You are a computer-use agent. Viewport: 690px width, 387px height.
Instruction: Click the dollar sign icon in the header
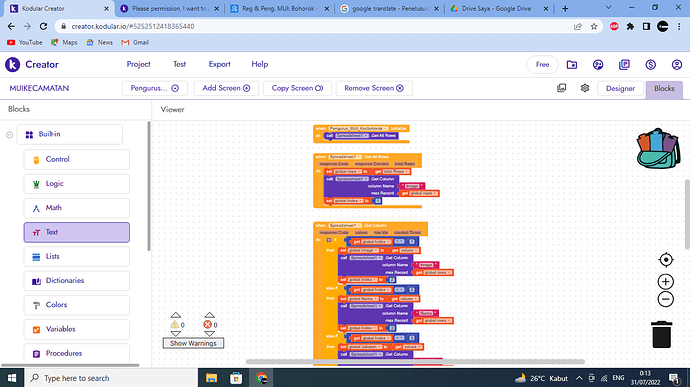650,65
